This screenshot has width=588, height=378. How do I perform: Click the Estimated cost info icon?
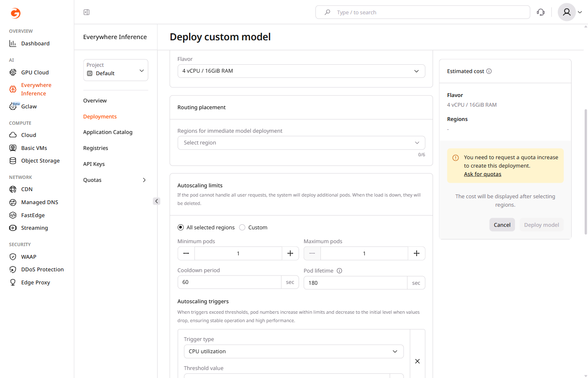pyautogui.click(x=489, y=71)
